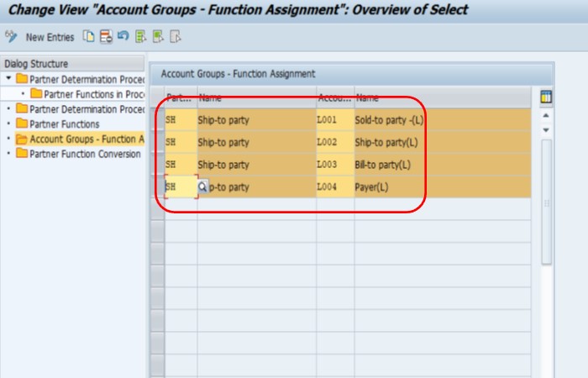Select the row selector for the L001 row
This screenshot has height=378, width=588.
(x=158, y=119)
